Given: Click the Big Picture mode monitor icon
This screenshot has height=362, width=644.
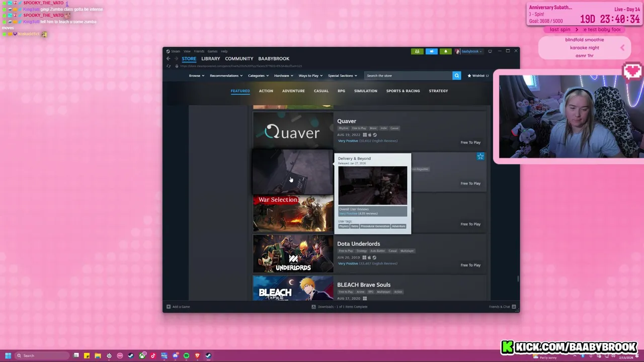Looking at the screenshot, I should click(490, 51).
